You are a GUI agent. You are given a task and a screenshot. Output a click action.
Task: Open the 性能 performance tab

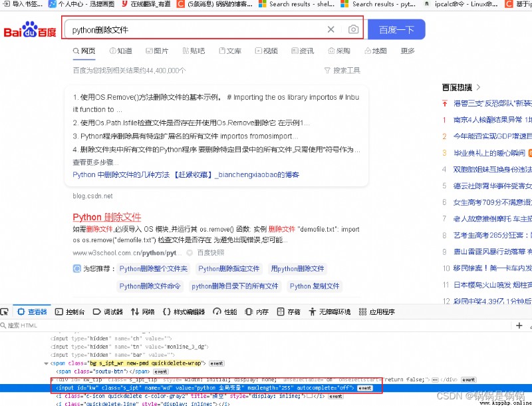[x=225, y=311]
